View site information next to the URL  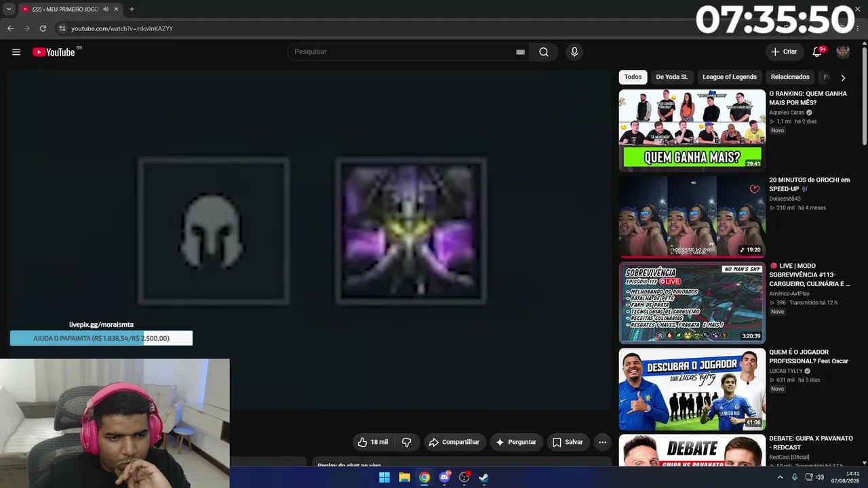(62, 28)
